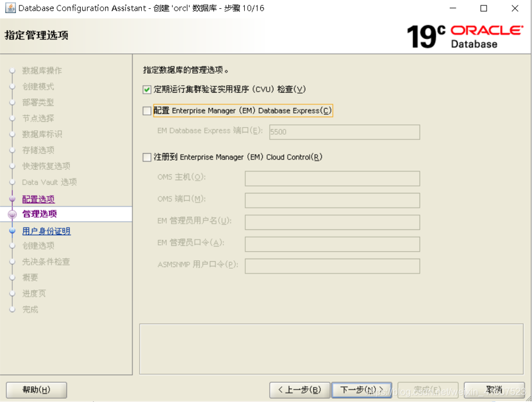The width and height of the screenshot is (532, 403).
Task: Click the OMS 主机 input field
Action: 332,178
